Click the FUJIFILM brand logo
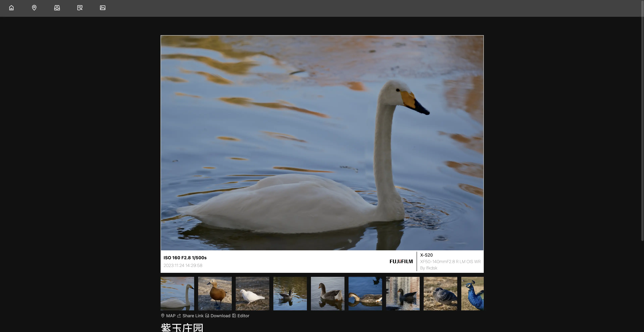The image size is (644, 332). click(401, 261)
